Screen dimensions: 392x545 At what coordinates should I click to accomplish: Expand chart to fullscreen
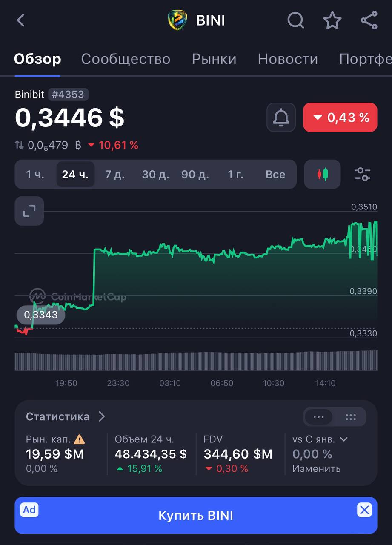pyautogui.click(x=29, y=211)
